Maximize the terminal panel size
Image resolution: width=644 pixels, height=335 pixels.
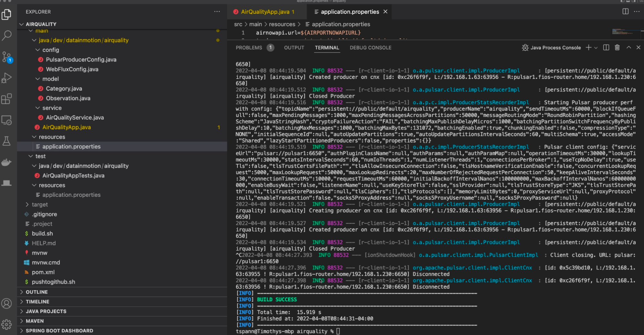coord(629,48)
